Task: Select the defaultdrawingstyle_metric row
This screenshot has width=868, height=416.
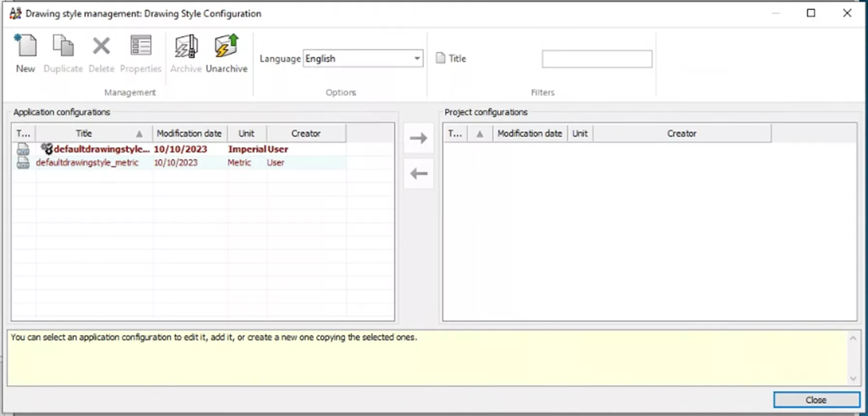Action: pos(87,163)
